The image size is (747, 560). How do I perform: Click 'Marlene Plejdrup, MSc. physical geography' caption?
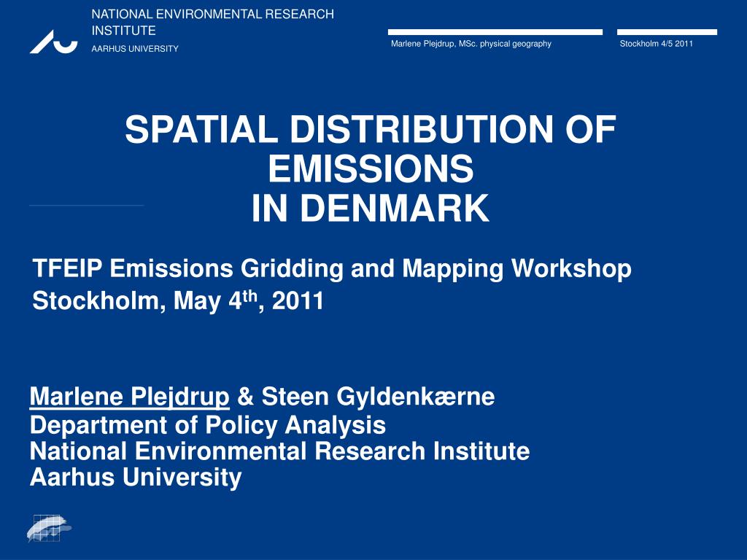(x=471, y=44)
